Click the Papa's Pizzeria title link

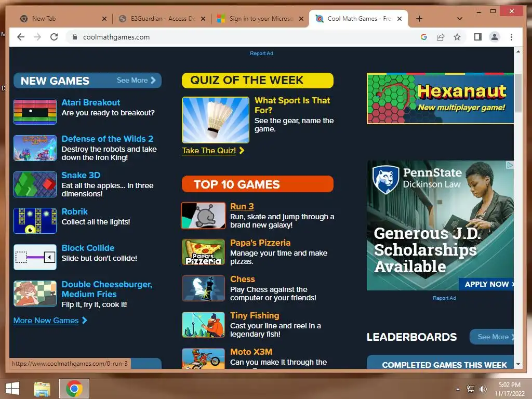(x=260, y=243)
